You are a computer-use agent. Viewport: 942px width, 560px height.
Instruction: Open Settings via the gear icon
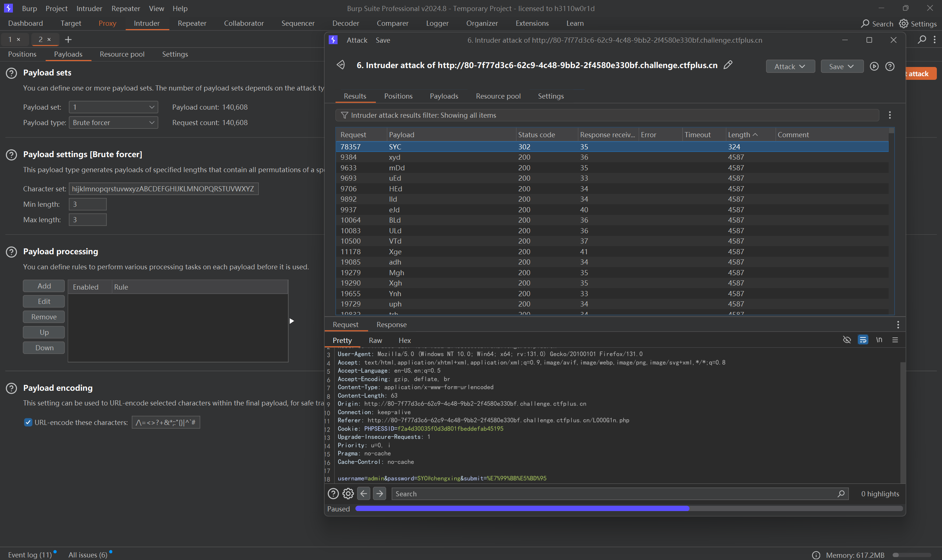(903, 24)
